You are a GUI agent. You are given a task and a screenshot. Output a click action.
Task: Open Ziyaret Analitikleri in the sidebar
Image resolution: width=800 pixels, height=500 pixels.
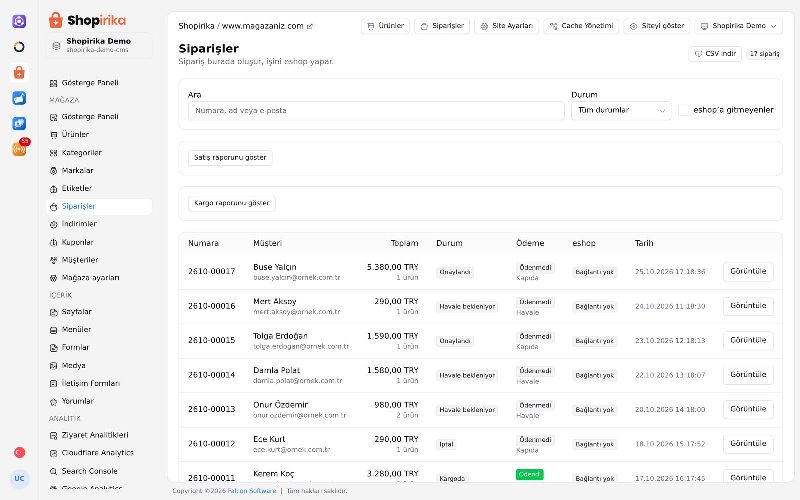pyautogui.click(x=98, y=435)
